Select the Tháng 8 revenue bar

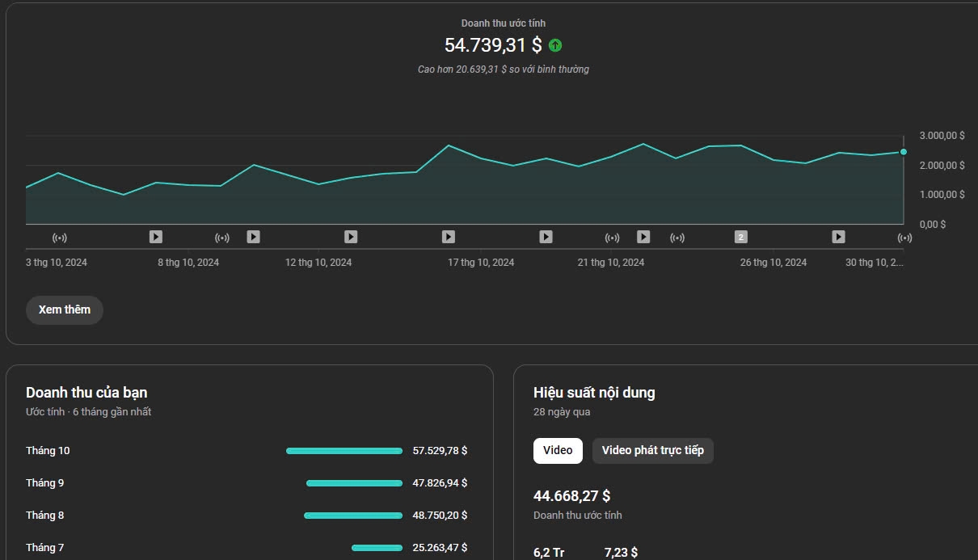353,516
